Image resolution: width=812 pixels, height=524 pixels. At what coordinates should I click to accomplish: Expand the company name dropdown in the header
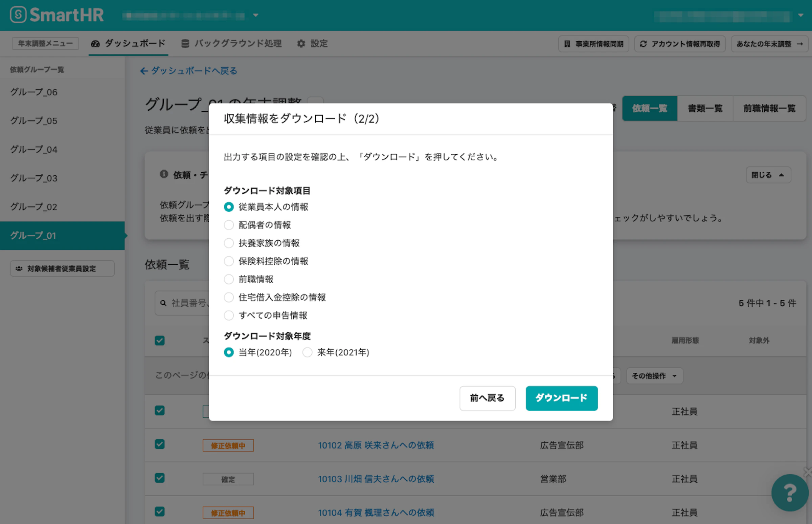pyautogui.click(x=256, y=15)
